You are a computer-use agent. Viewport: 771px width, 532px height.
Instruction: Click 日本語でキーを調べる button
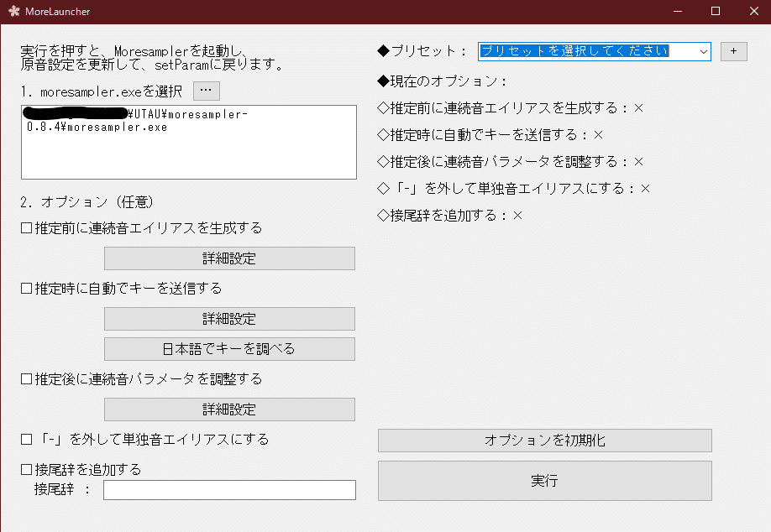click(229, 349)
